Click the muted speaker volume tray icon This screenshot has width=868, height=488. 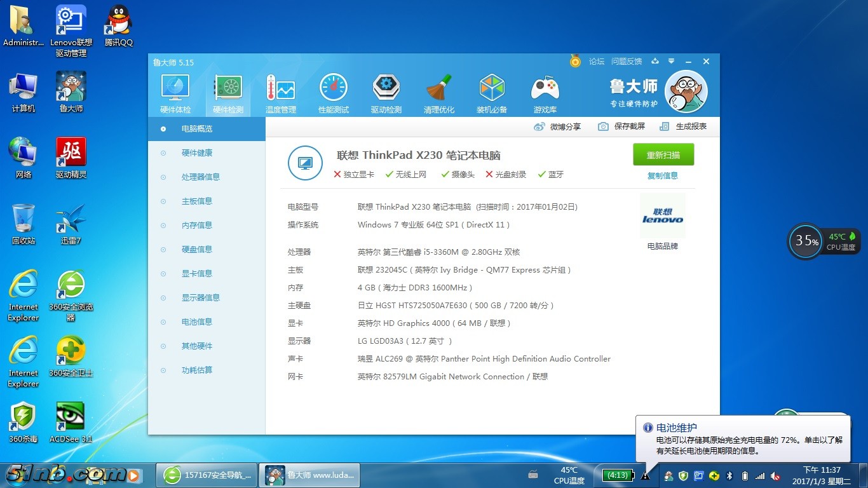pyautogui.click(x=775, y=475)
